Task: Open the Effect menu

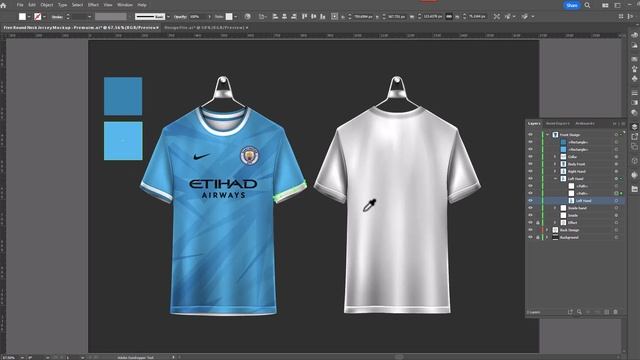Action: [93, 5]
